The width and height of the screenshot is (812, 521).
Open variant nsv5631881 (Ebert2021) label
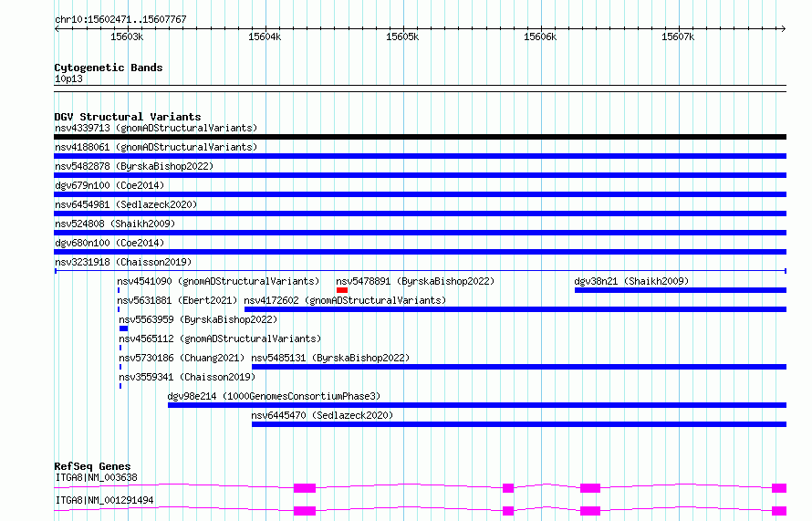[x=177, y=300]
